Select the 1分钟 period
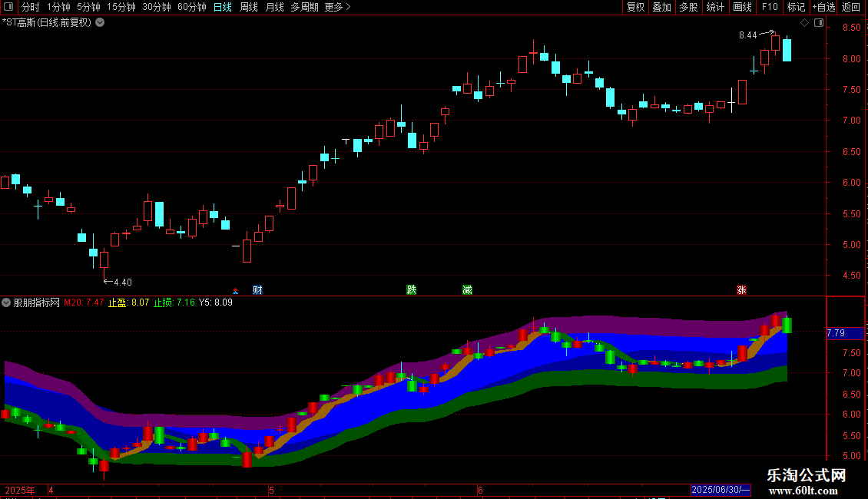This screenshot has width=868, height=499. [58, 7]
